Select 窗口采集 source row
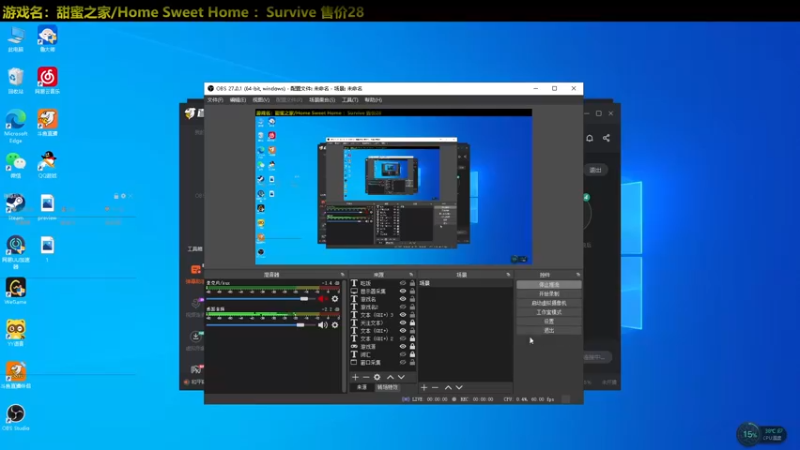 [383, 362]
